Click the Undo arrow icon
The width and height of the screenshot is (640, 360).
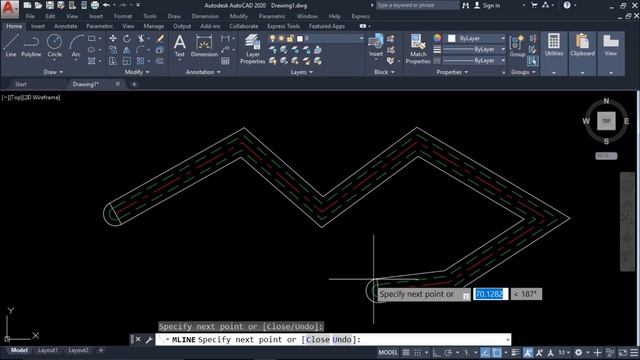point(107,5)
